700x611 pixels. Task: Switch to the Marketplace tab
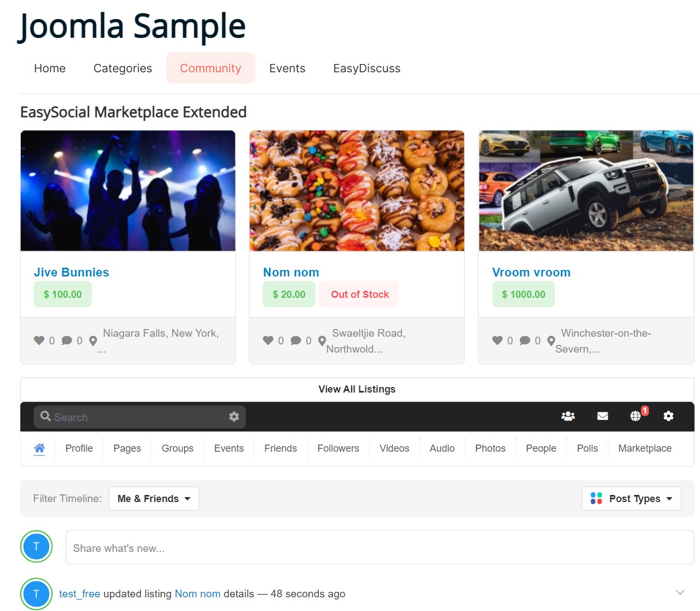tap(645, 448)
